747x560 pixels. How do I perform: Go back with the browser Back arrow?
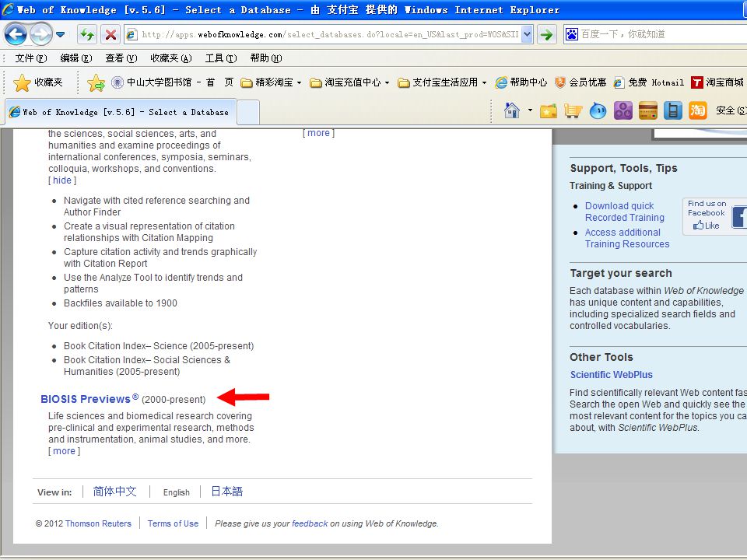tap(16, 34)
